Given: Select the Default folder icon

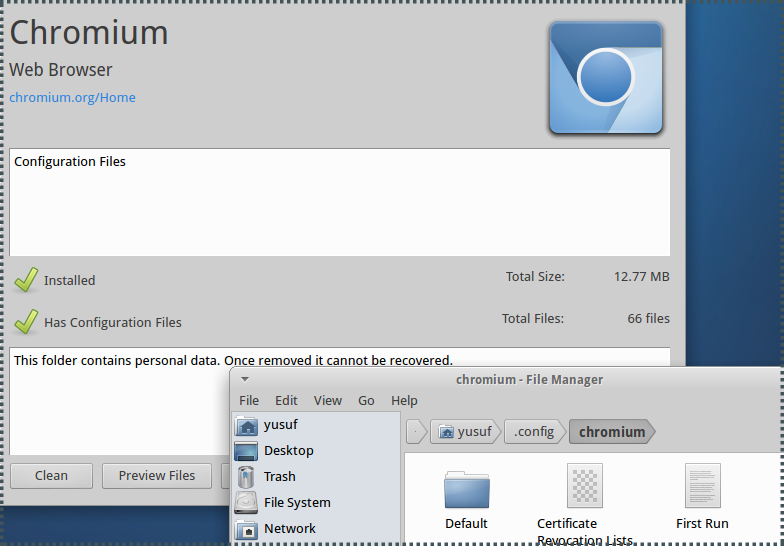Looking at the screenshot, I should (466, 489).
